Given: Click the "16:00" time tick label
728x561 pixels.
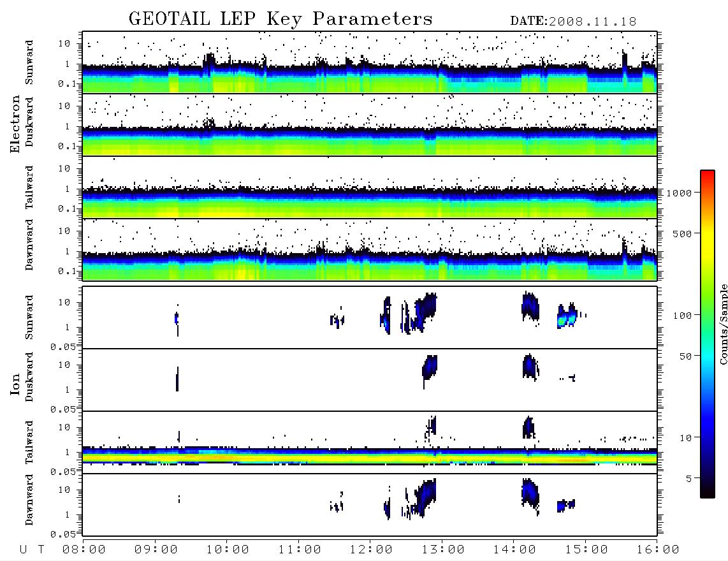Looking at the screenshot, I should click(x=658, y=550).
